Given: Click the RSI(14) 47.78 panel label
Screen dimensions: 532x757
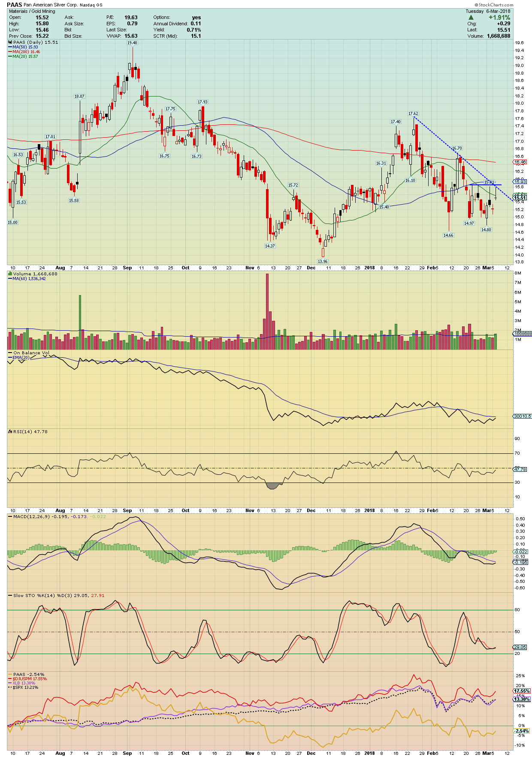Looking at the screenshot, I should 28,431.
